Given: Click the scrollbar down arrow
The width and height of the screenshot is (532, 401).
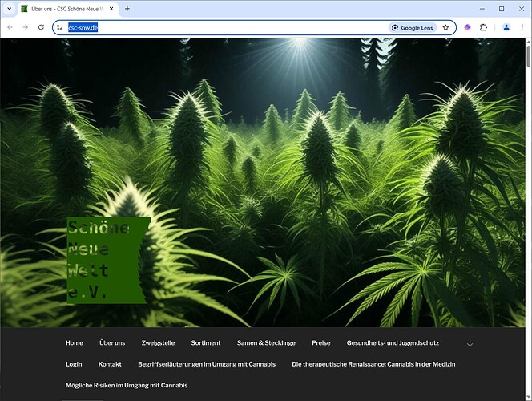Looking at the screenshot, I should 529,397.
